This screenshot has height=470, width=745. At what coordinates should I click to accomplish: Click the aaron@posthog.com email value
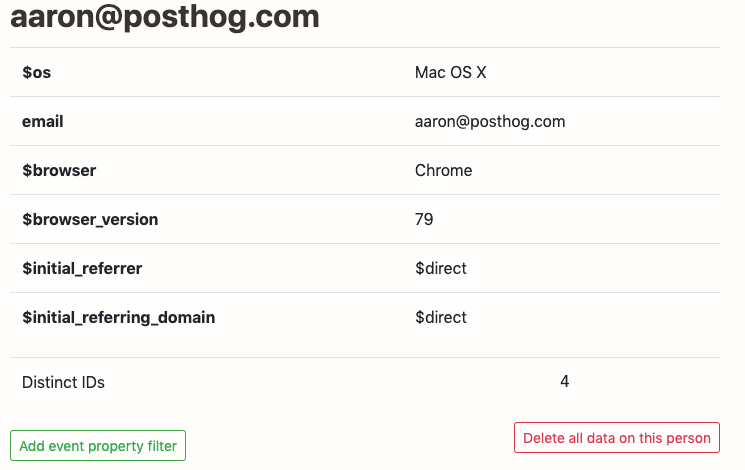tap(490, 121)
